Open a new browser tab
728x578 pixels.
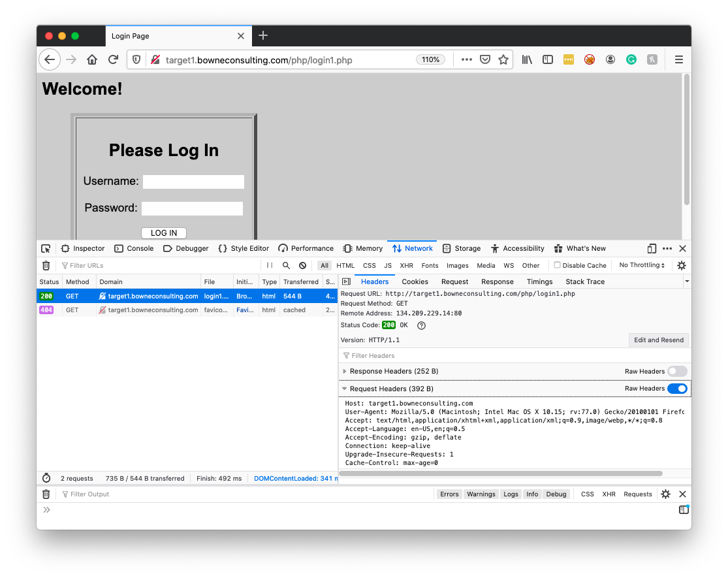(x=262, y=36)
